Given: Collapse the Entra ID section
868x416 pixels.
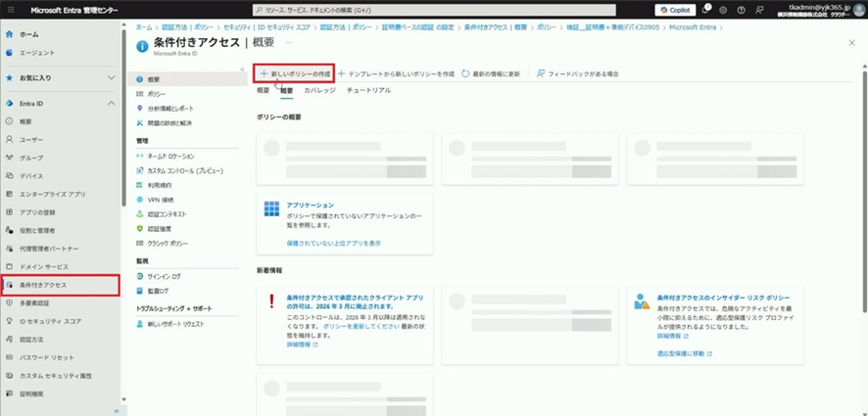Looking at the screenshot, I should (111, 103).
